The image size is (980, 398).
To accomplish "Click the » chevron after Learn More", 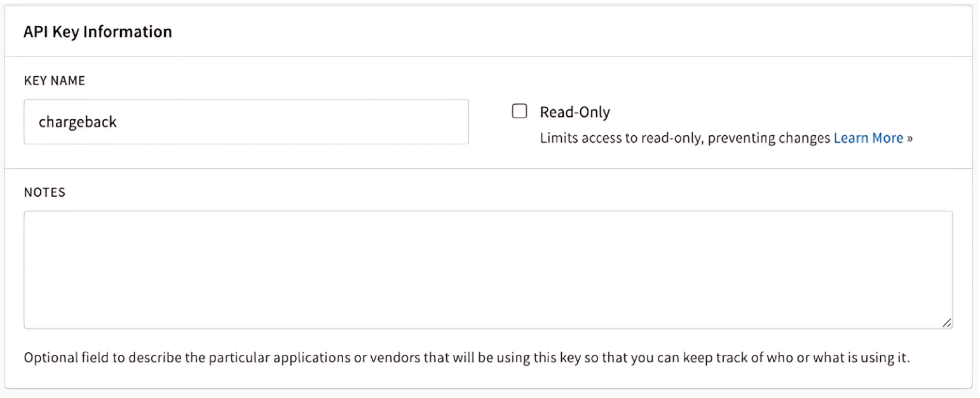I will point(909,138).
